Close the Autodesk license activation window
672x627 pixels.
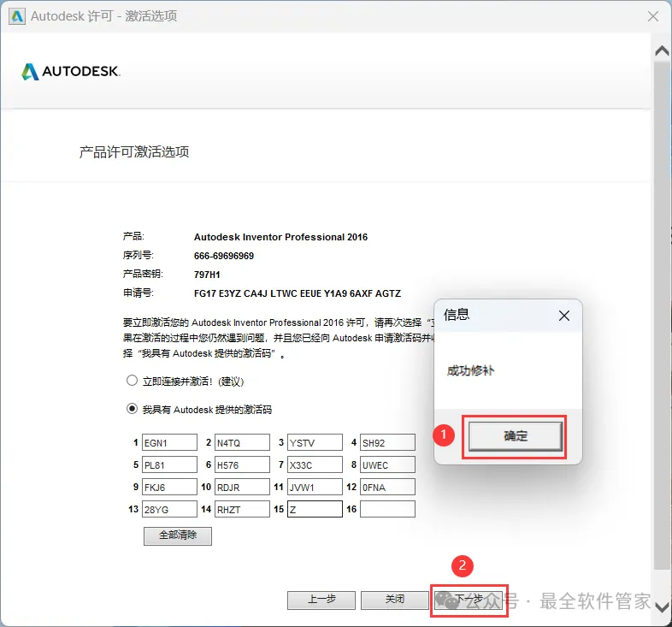653,16
